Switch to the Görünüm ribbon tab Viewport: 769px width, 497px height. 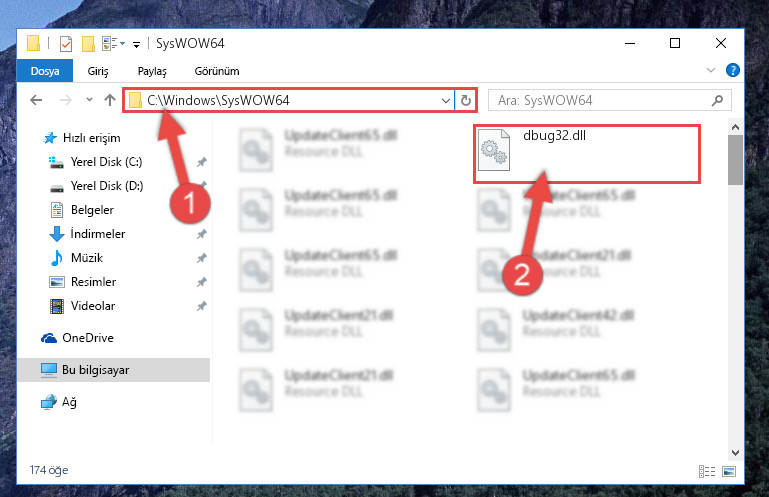coord(217,71)
